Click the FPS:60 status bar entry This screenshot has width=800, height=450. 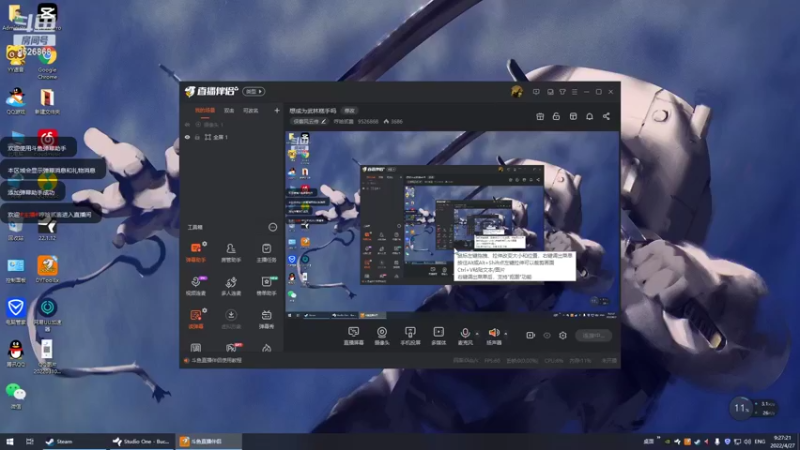(492, 361)
